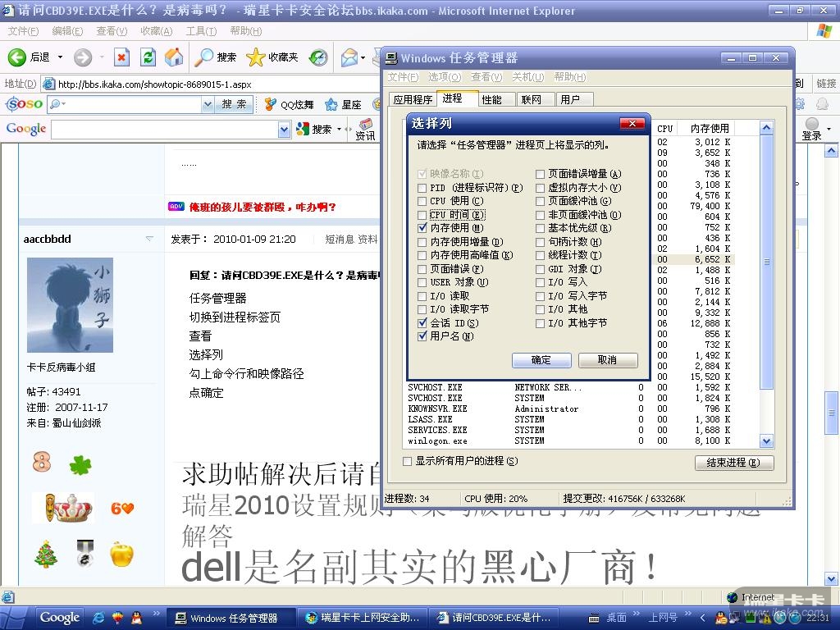840x630 pixels.
Task: Open 星座 star shortcut in SOSO toolbar
Action: (343, 104)
